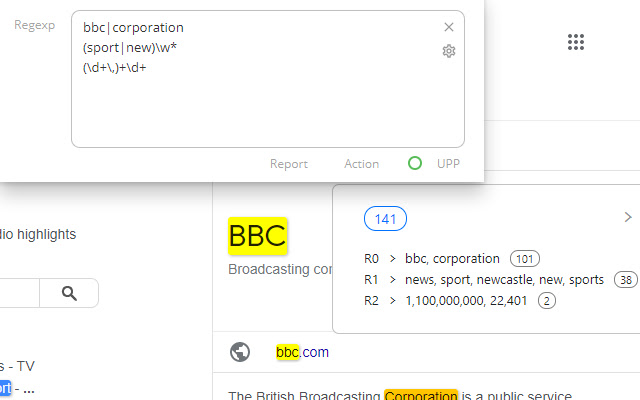Select 'bbc, corporation' match text
This screenshot has height=400, width=640.
point(452,259)
